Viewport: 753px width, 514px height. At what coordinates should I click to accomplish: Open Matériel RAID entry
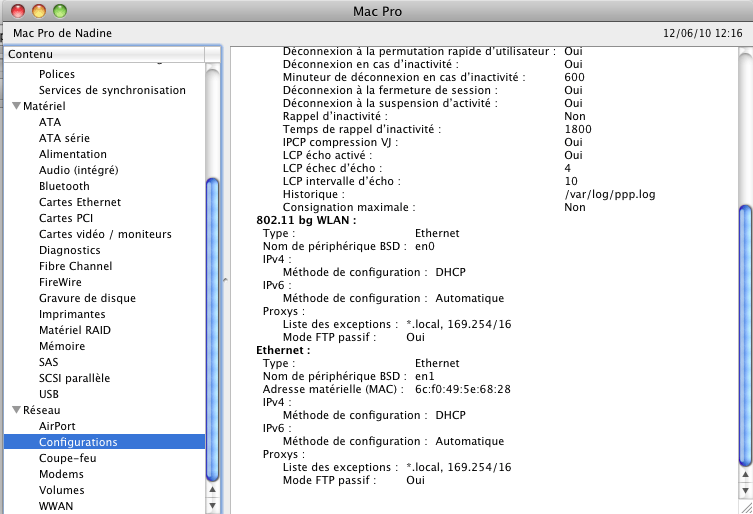[x=74, y=330]
